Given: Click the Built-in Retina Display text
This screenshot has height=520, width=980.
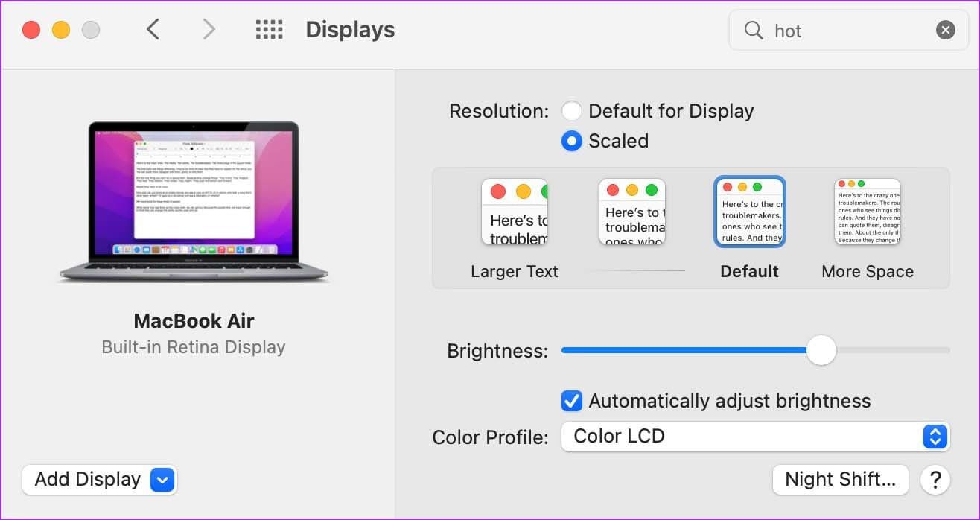Looking at the screenshot, I should pyautogui.click(x=194, y=347).
